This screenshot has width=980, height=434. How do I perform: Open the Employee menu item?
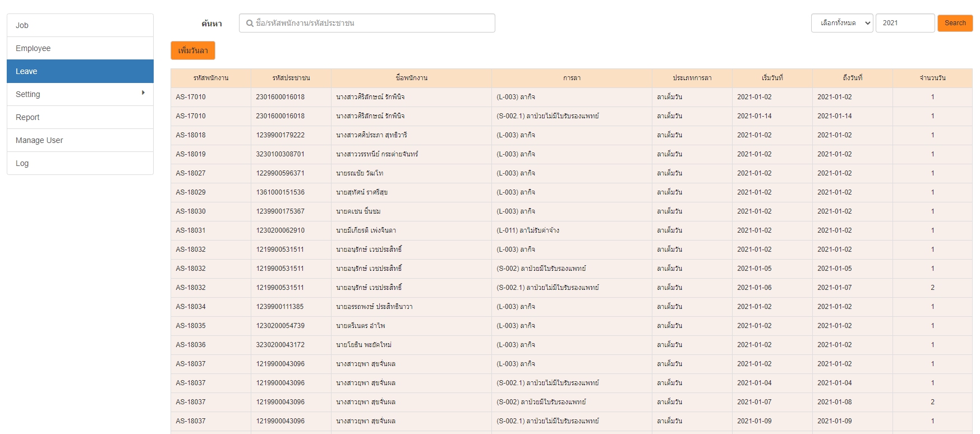point(80,48)
